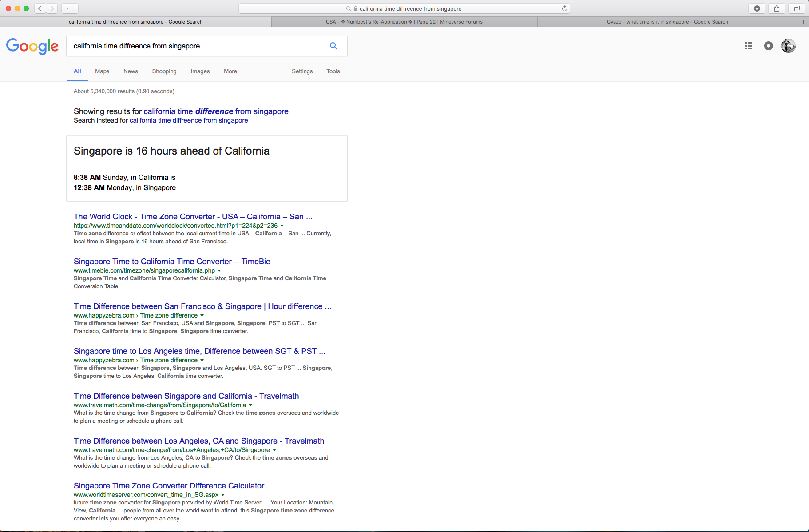Click 'About 5,340,000 results' count text
The height and width of the screenshot is (532, 809).
pos(124,91)
